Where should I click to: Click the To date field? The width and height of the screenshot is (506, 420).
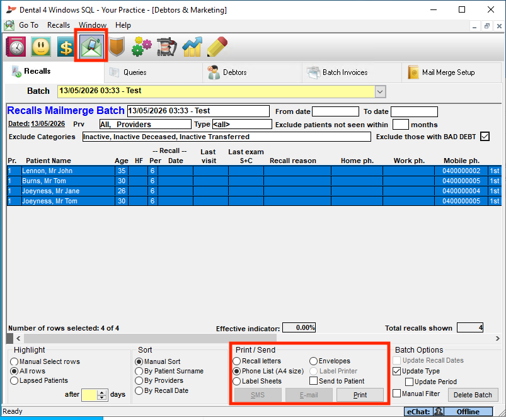click(x=414, y=111)
